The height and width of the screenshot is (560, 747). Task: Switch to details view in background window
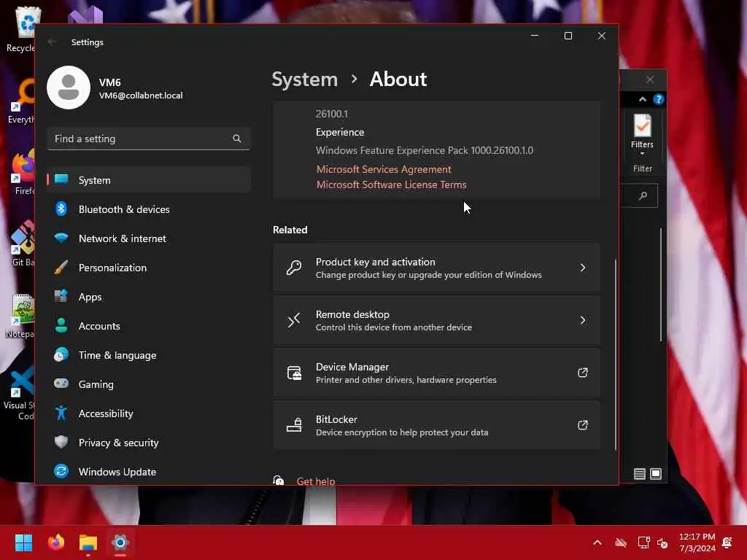click(x=639, y=474)
